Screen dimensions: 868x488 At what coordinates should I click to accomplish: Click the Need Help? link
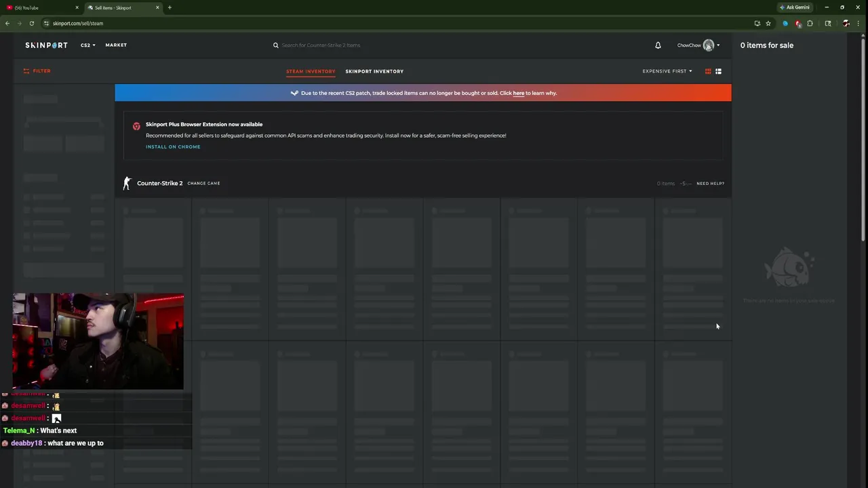coord(710,184)
